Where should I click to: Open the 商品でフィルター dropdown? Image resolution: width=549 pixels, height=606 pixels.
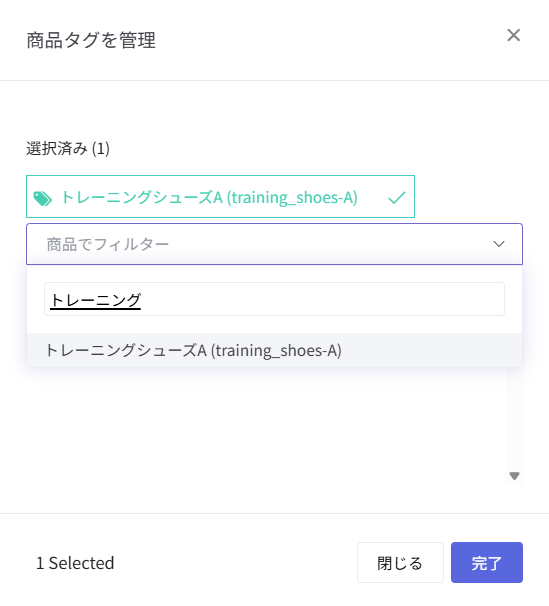click(x=274, y=244)
